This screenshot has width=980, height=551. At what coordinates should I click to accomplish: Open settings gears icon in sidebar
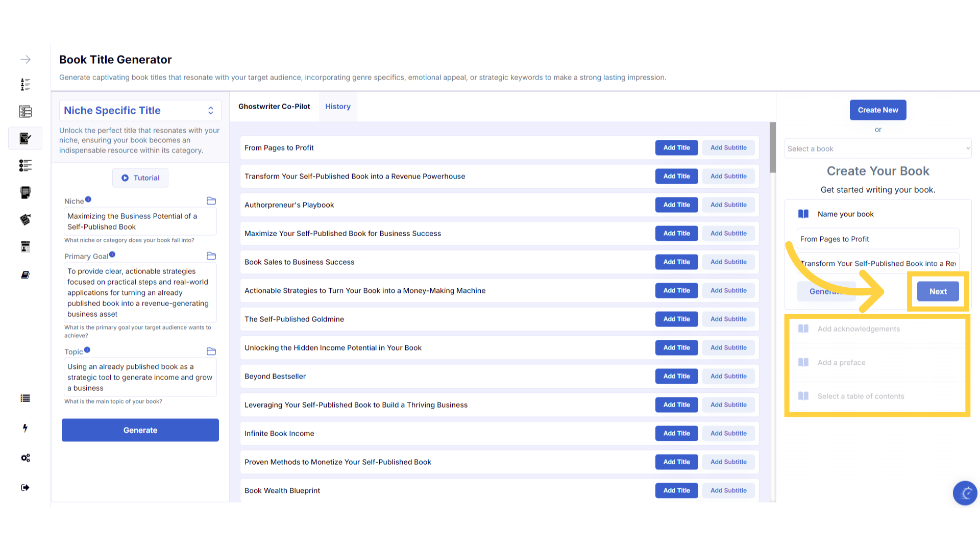tap(25, 458)
